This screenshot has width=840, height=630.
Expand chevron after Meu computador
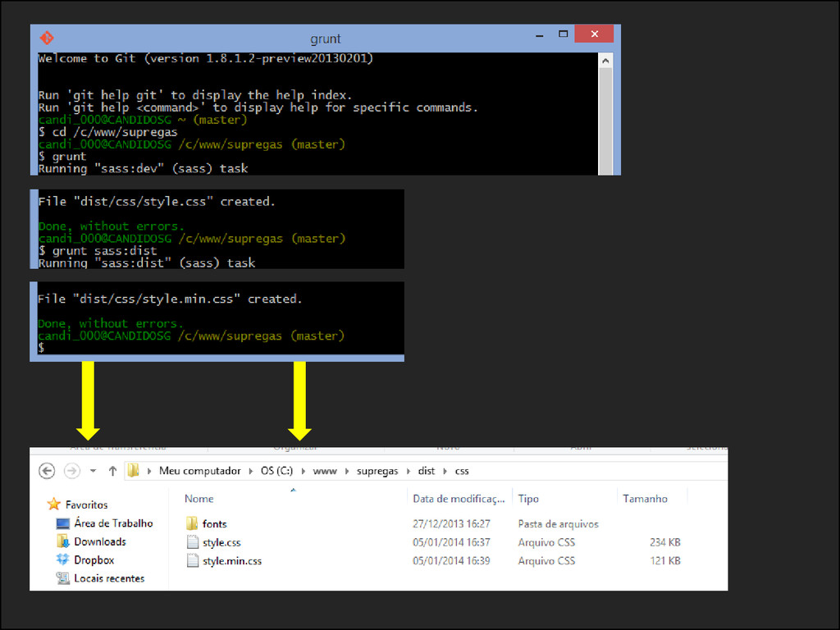tap(251, 471)
